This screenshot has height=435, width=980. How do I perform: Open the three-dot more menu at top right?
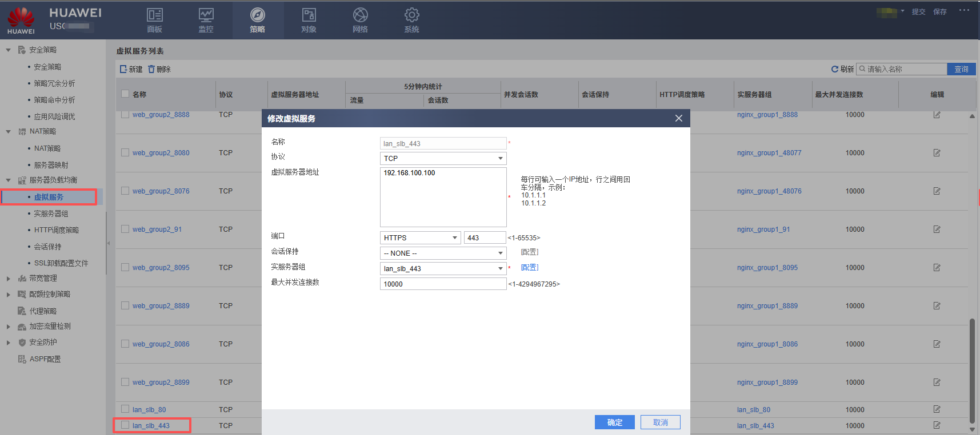click(x=964, y=10)
